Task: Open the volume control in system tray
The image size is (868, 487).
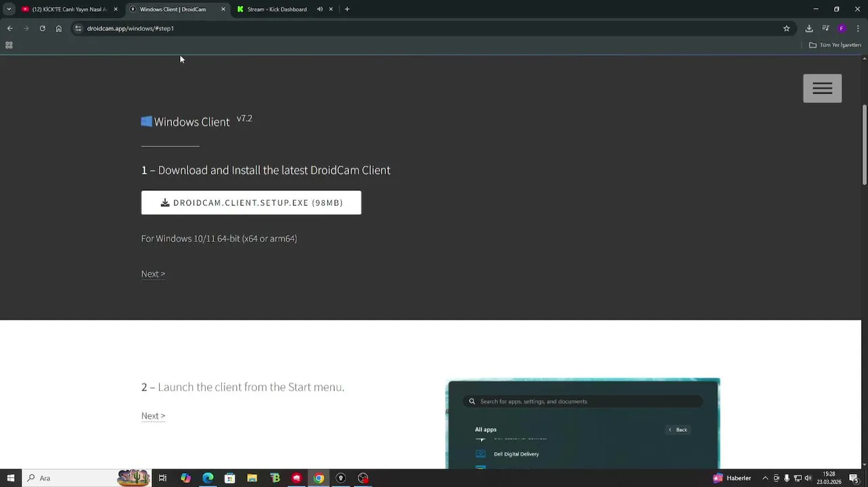Action: point(808,478)
